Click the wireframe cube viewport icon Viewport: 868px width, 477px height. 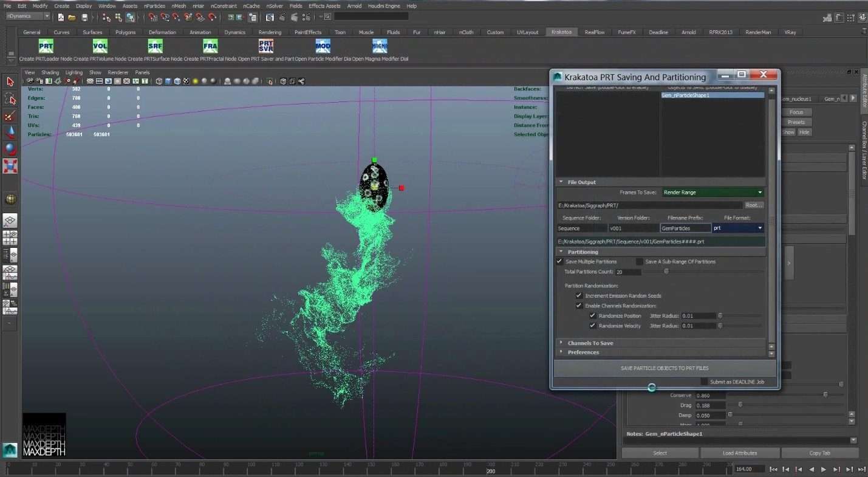click(159, 81)
